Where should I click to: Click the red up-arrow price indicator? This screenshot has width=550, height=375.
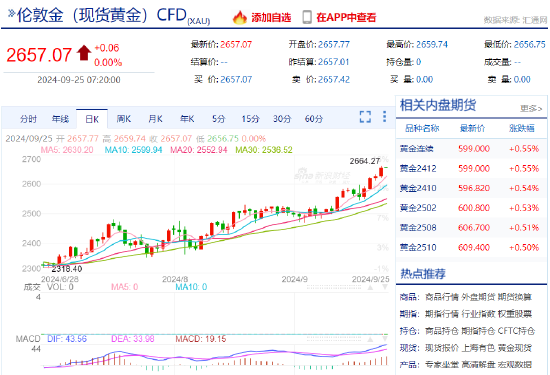pos(84,53)
